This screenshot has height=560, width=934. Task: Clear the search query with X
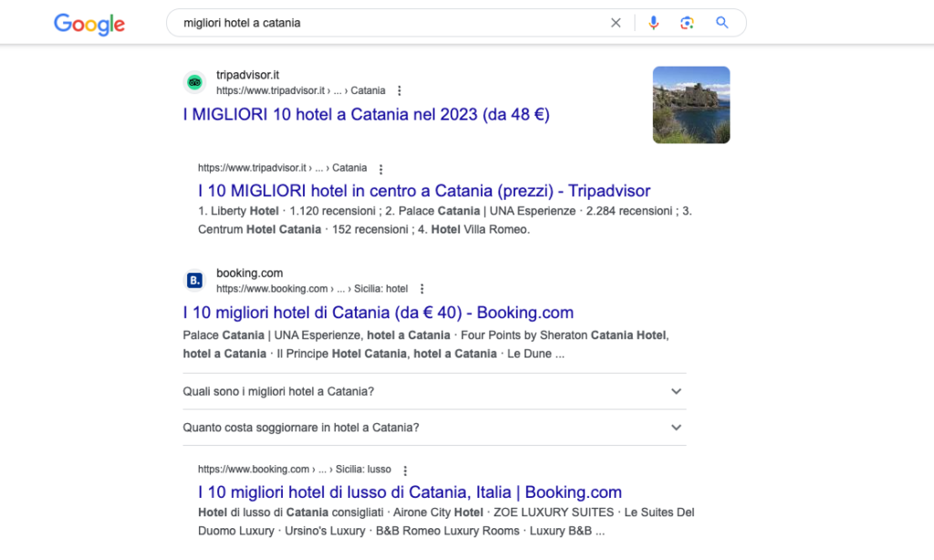pyautogui.click(x=616, y=23)
